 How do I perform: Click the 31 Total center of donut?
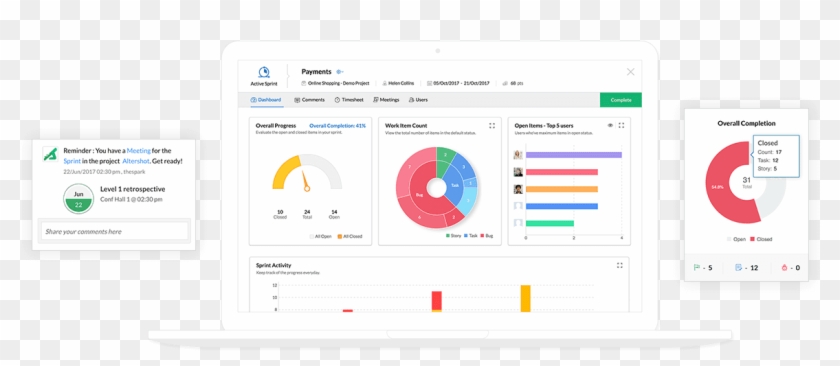(x=746, y=183)
